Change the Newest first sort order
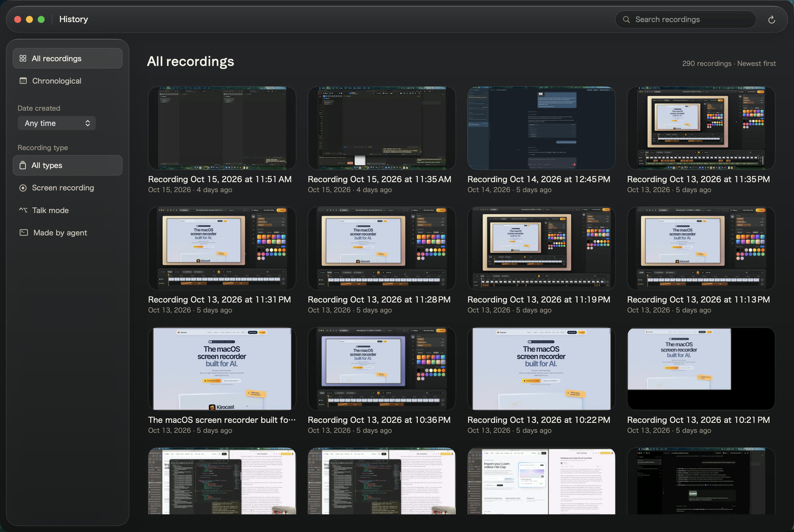Screen dimensions: 794x532 pyautogui.click(x=756, y=64)
